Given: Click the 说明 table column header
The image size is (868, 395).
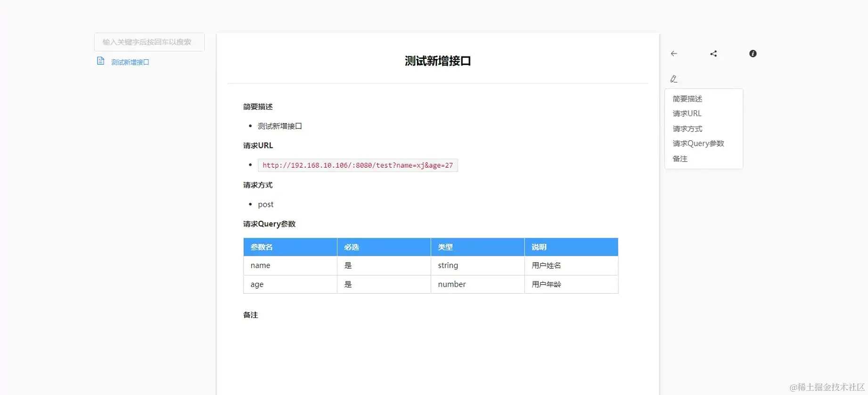Looking at the screenshot, I should tap(572, 247).
